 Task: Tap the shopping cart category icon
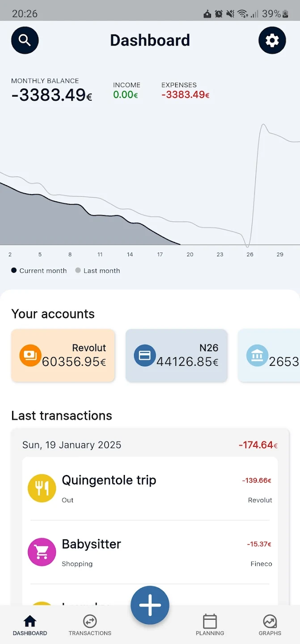tap(42, 552)
